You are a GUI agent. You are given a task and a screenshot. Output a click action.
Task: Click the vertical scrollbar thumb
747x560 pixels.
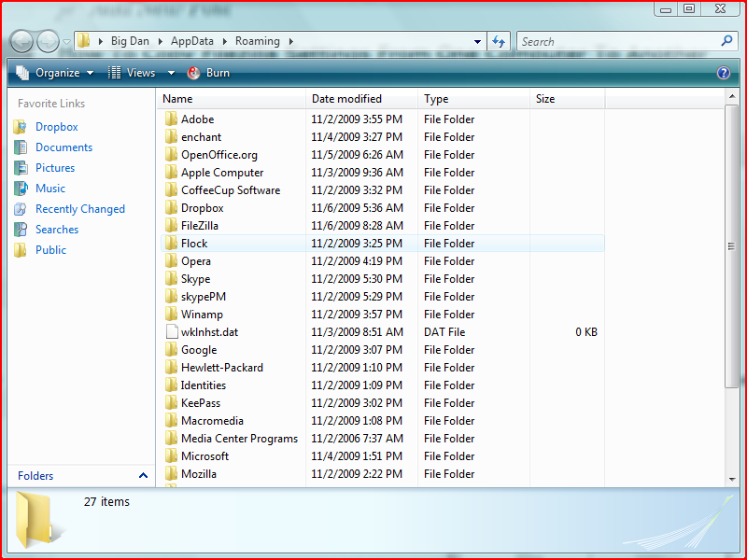(731, 245)
